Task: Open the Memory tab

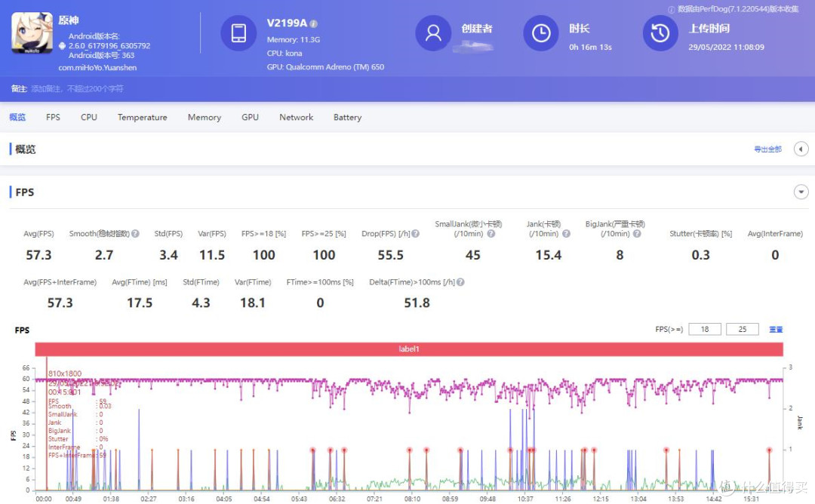Action: pyautogui.click(x=205, y=118)
